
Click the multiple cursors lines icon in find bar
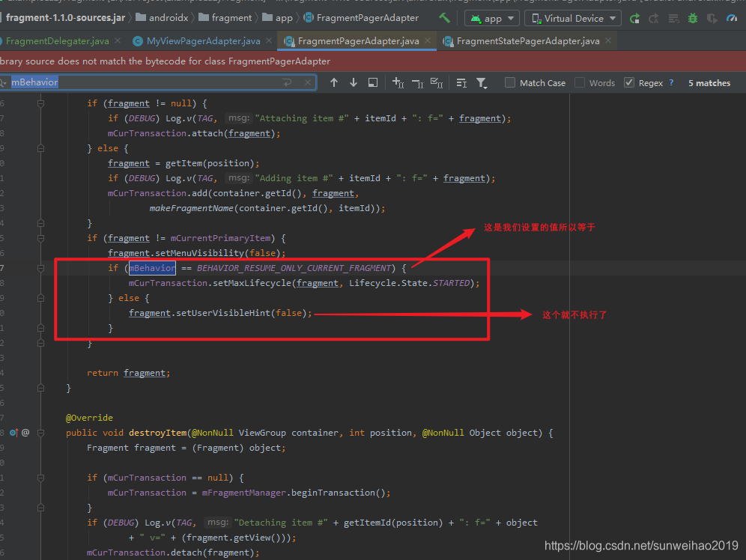click(461, 83)
